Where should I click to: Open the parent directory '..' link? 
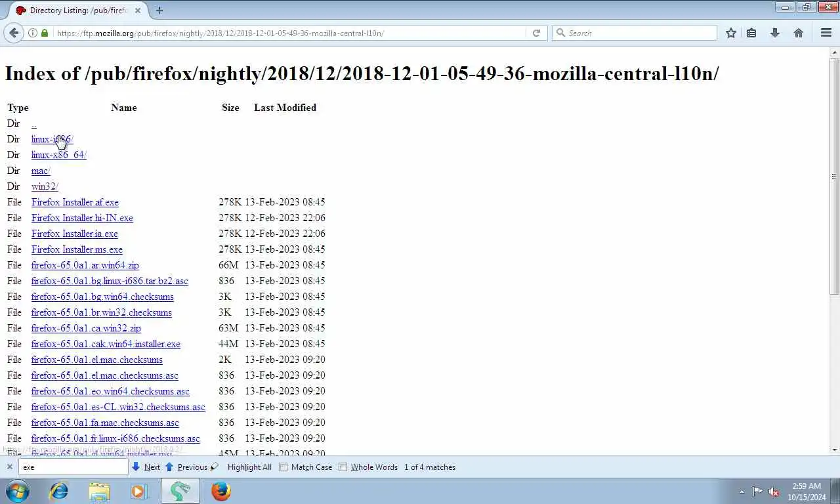33,123
